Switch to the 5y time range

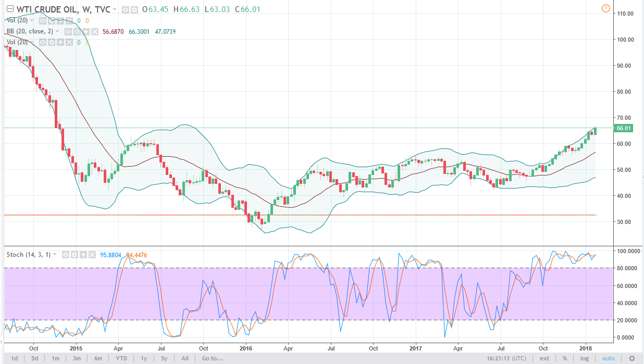click(164, 358)
